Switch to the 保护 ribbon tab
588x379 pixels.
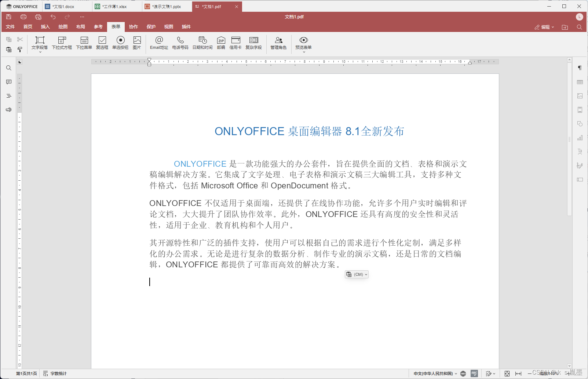(x=151, y=27)
